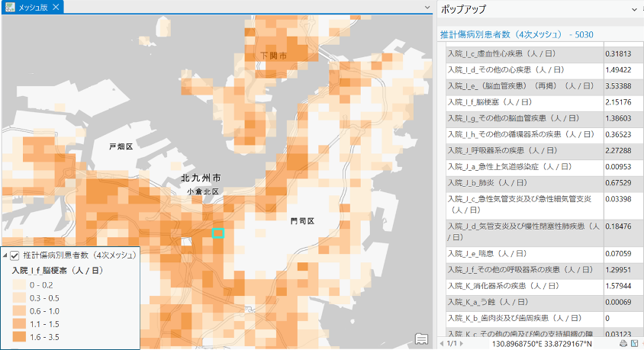The image size is (644, 350).
Task: Click the 0 - 0.2 legend color swatch
Action: pos(18,284)
